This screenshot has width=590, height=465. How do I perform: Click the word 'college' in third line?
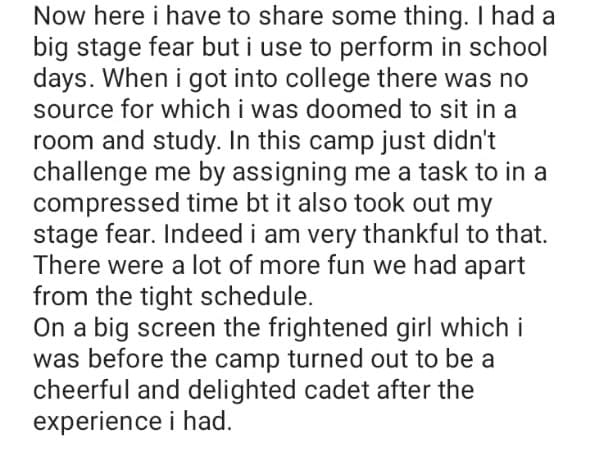[327, 79]
